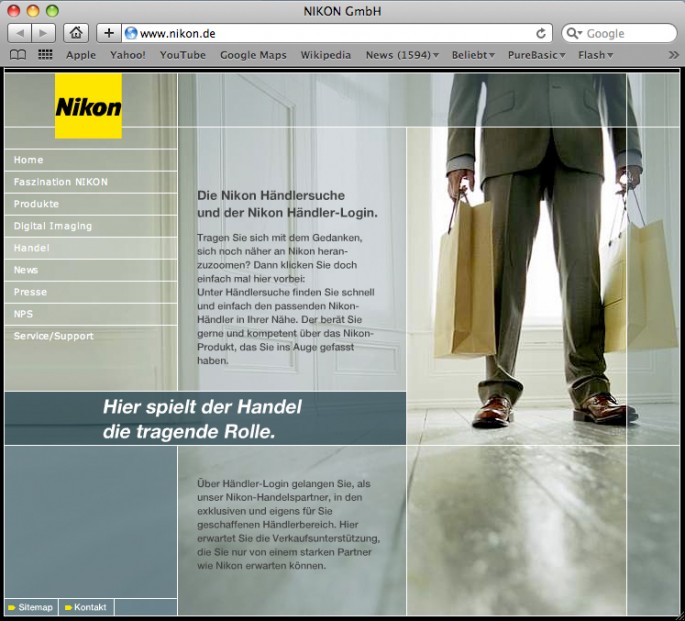The height and width of the screenshot is (621, 685).
Task: Select Faszination NIKON menu item
Action: 91,182
